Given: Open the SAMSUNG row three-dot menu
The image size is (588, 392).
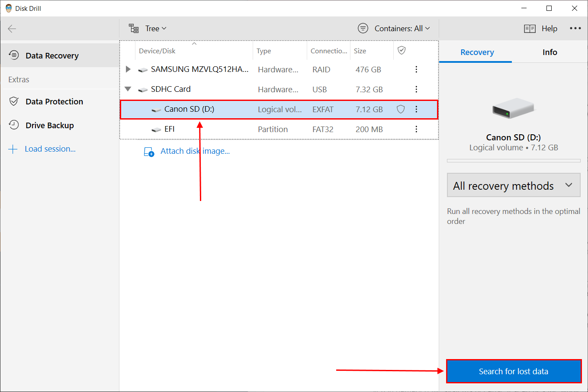Looking at the screenshot, I should click(416, 69).
